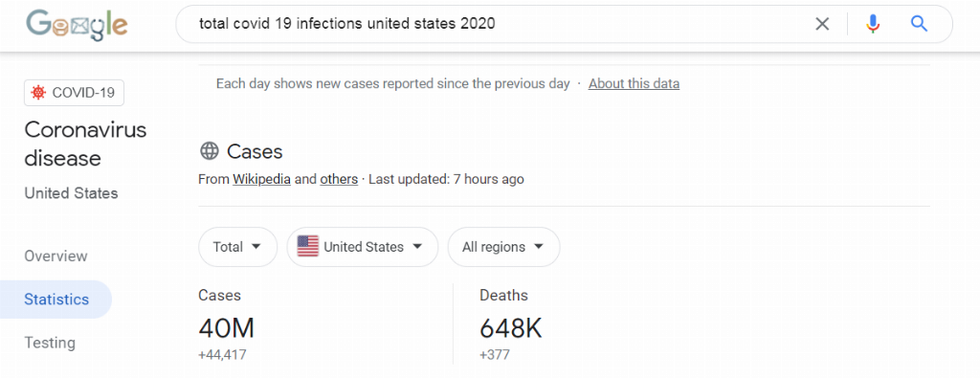The height and width of the screenshot is (378, 980).
Task: Open the About this data link
Action: click(x=634, y=83)
